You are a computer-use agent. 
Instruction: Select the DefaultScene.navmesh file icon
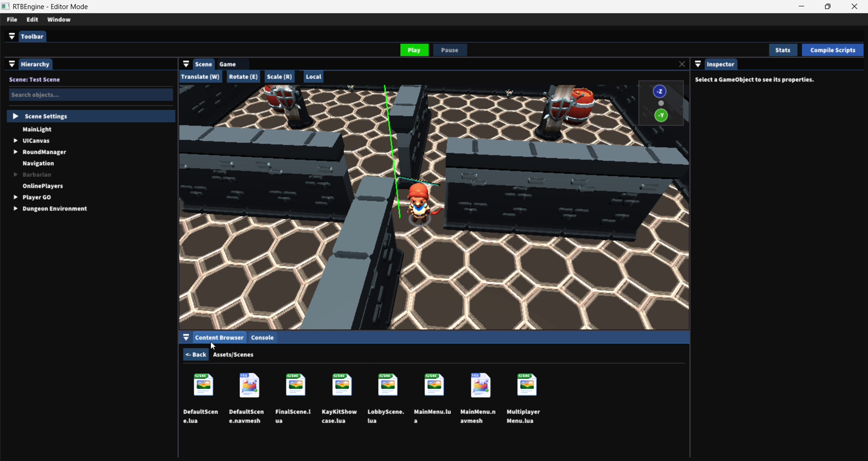250,385
